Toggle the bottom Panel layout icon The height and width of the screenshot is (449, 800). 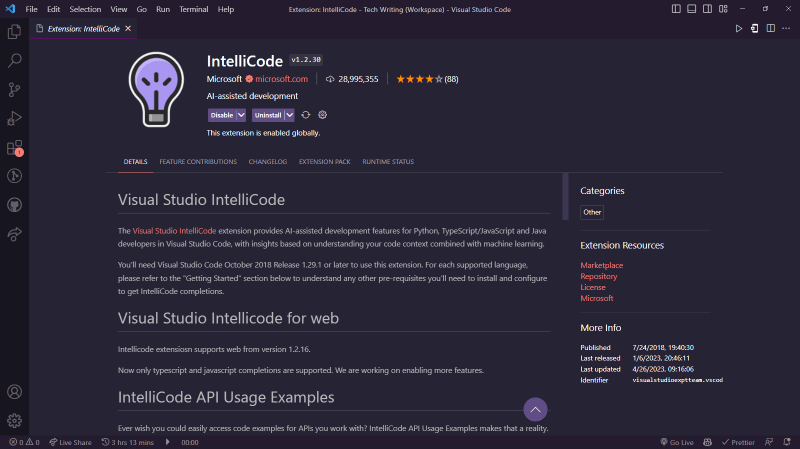pos(691,9)
